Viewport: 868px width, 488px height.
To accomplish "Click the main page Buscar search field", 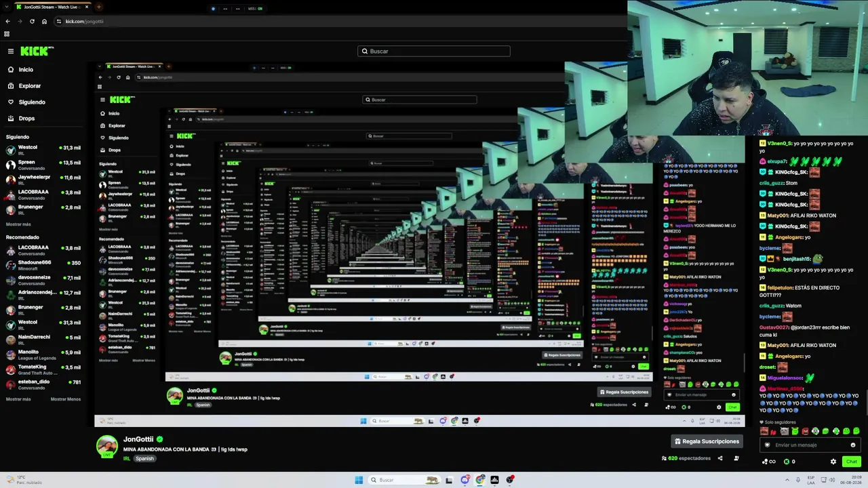I will pyautogui.click(x=434, y=51).
